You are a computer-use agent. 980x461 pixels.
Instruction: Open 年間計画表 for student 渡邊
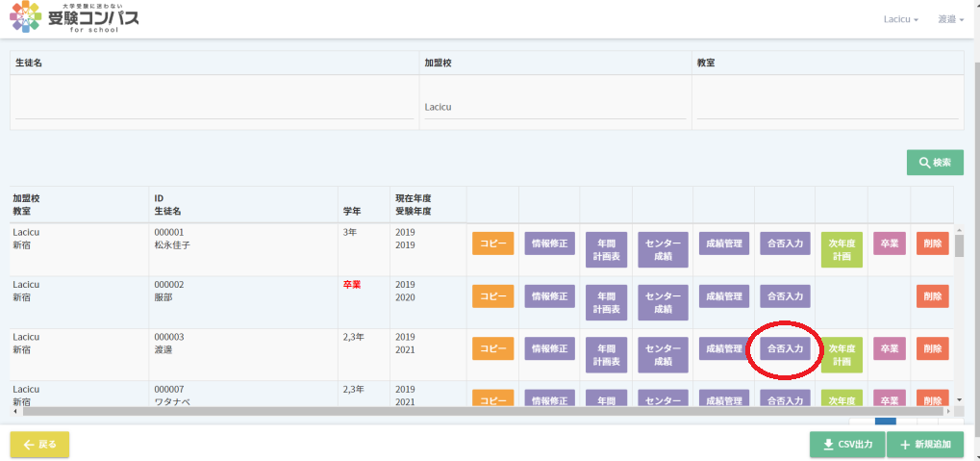click(x=606, y=355)
